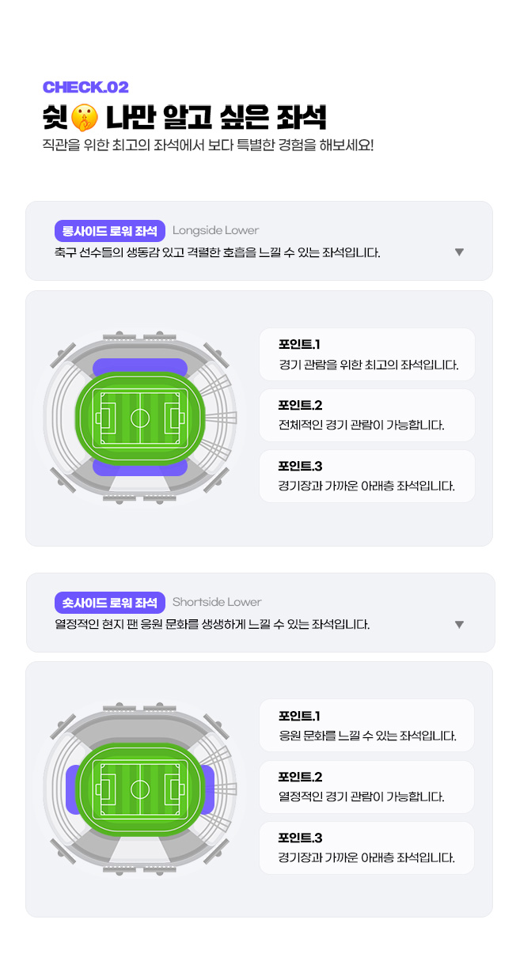This screenshot has width=516, height=980.
Task: Click the center circle of the second stadium pitch
Action: pos(140,789)
